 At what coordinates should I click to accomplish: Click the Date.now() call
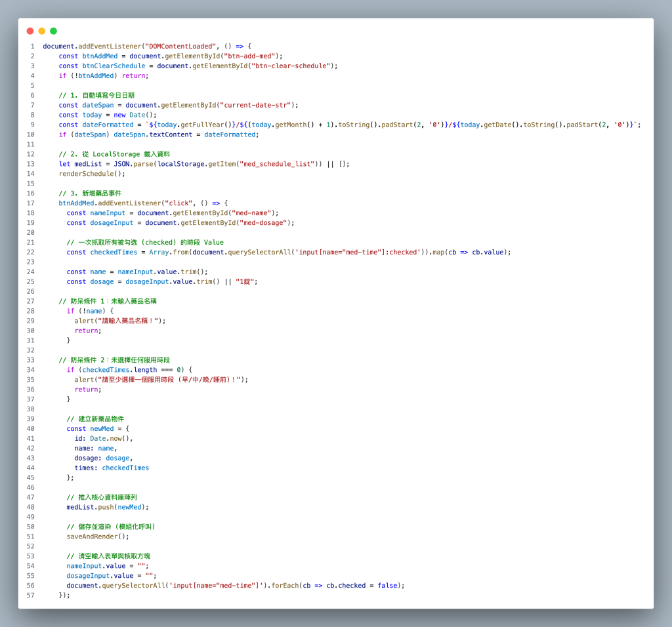[x=110, y=439]
